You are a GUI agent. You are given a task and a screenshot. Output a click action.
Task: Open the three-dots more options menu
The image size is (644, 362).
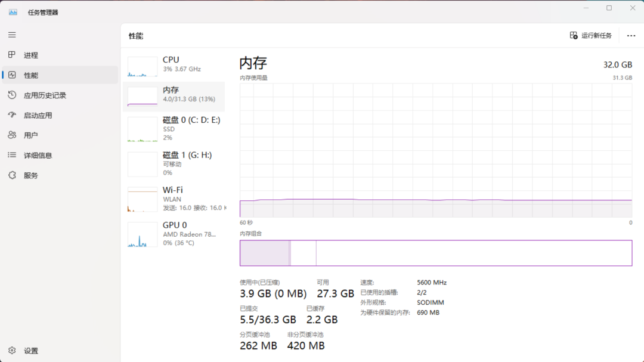point(631,36)
